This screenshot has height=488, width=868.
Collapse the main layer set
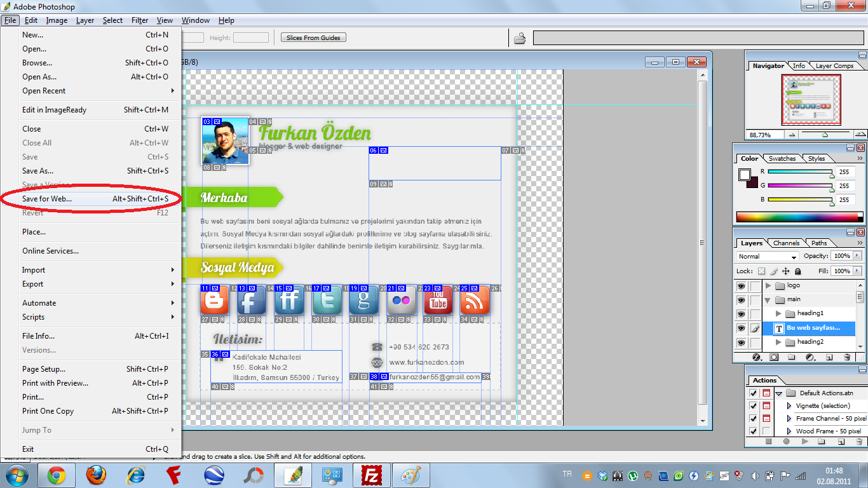[x=768, y=300]
